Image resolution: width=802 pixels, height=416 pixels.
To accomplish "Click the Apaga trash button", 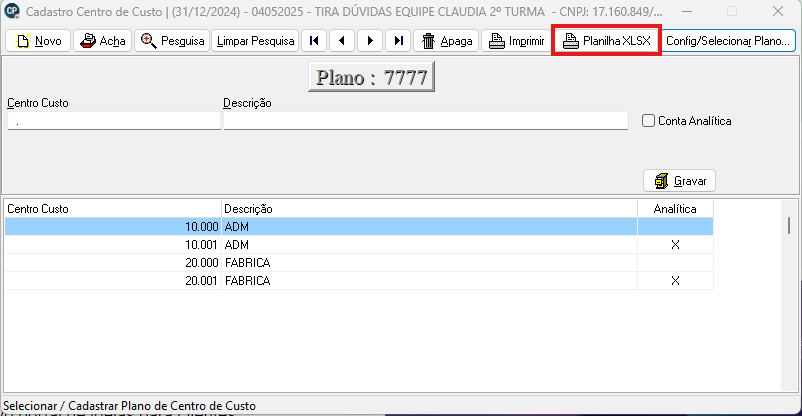I will 446,41.
